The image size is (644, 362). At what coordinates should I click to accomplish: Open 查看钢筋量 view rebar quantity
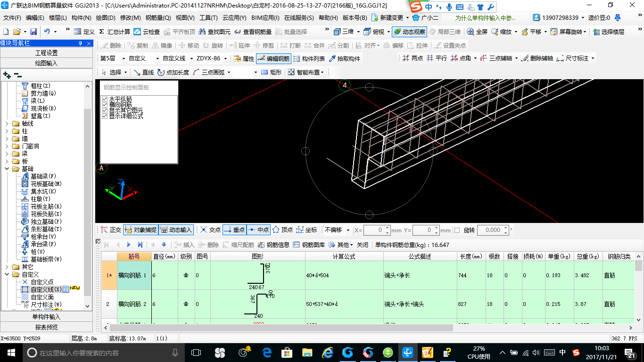click(x=253, y=32)
